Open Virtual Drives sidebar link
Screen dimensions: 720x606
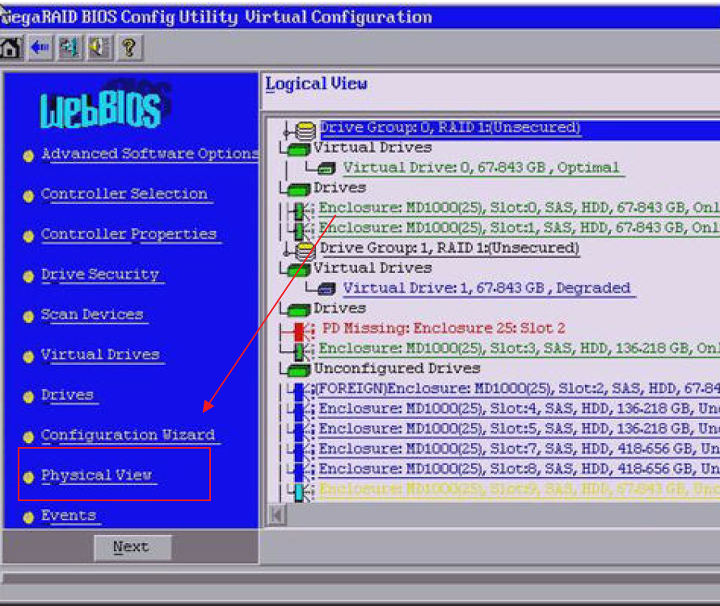pos(101,355)
